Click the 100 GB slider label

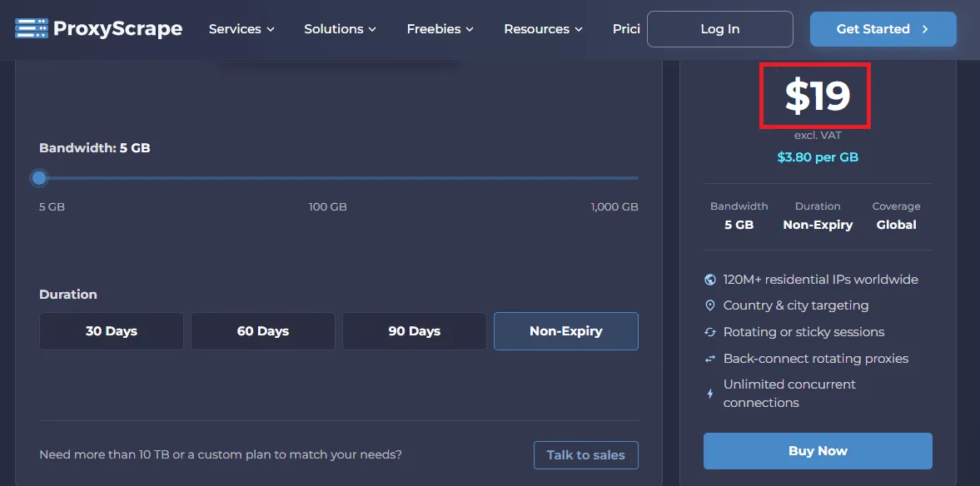coord(327,206)
